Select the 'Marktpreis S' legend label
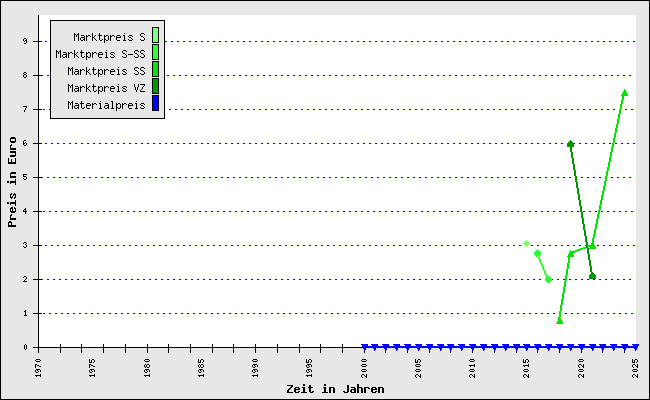 109,37
